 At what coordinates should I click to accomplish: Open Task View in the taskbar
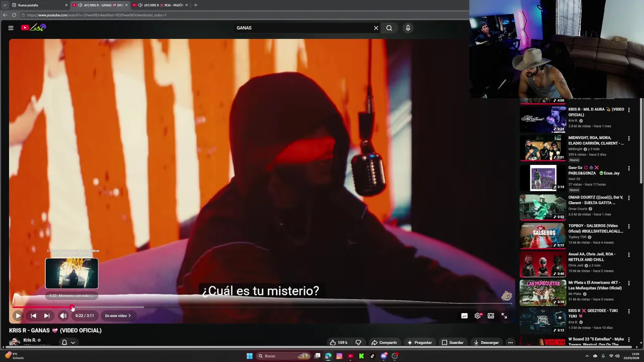pyautogui.click(x=317, y=356)
